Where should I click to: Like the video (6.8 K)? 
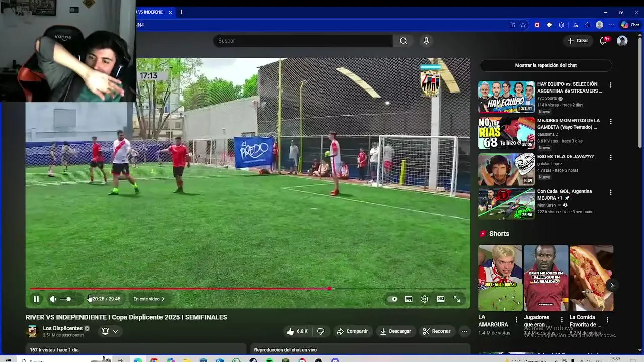(297, 331)
